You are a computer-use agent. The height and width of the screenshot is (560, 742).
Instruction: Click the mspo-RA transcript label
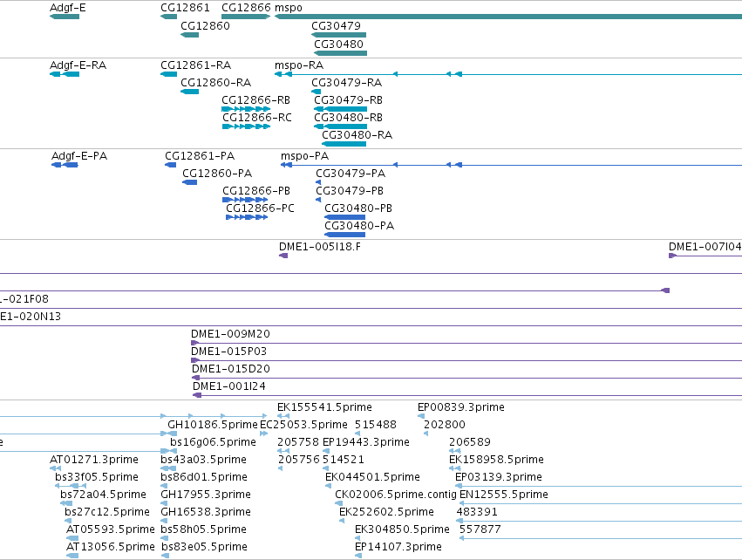(299, 65)
